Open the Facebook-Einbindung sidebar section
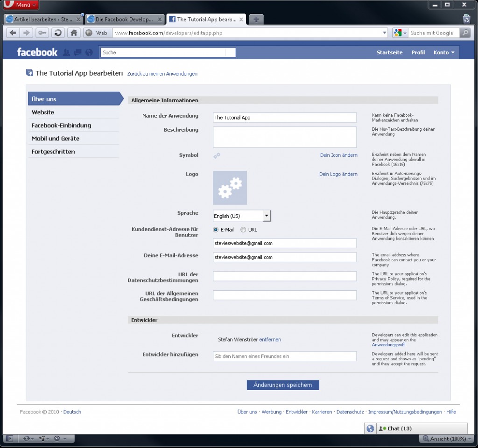 [73, 125]
